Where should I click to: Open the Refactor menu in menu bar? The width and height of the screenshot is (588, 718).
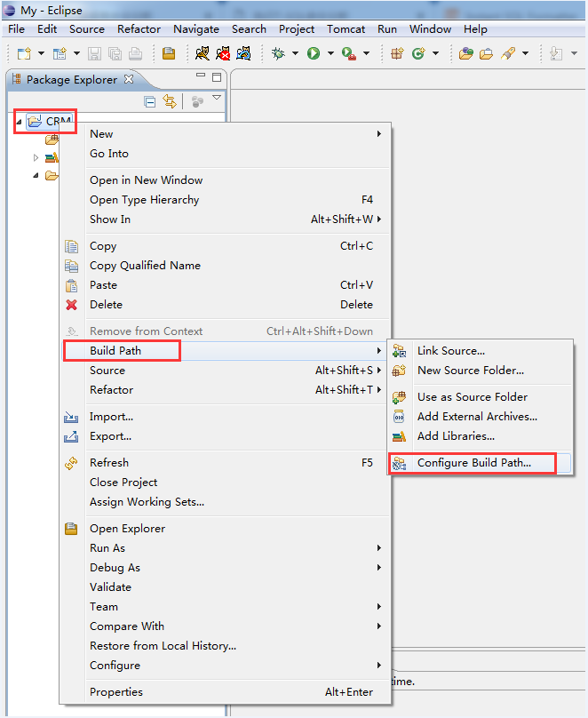pos(139,28)
